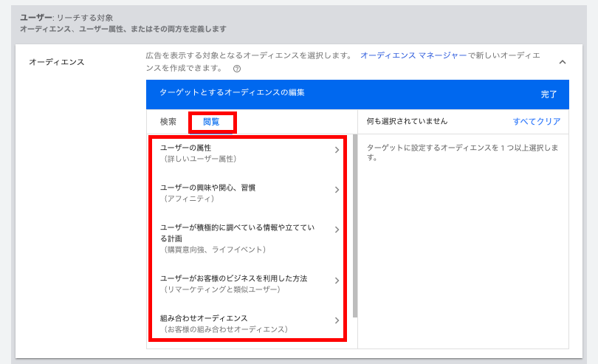The width and height of the screenshot is (598, 364).
Task: Click the chevron icon next to アフィニティ row
Action: [x=337, y=190]
